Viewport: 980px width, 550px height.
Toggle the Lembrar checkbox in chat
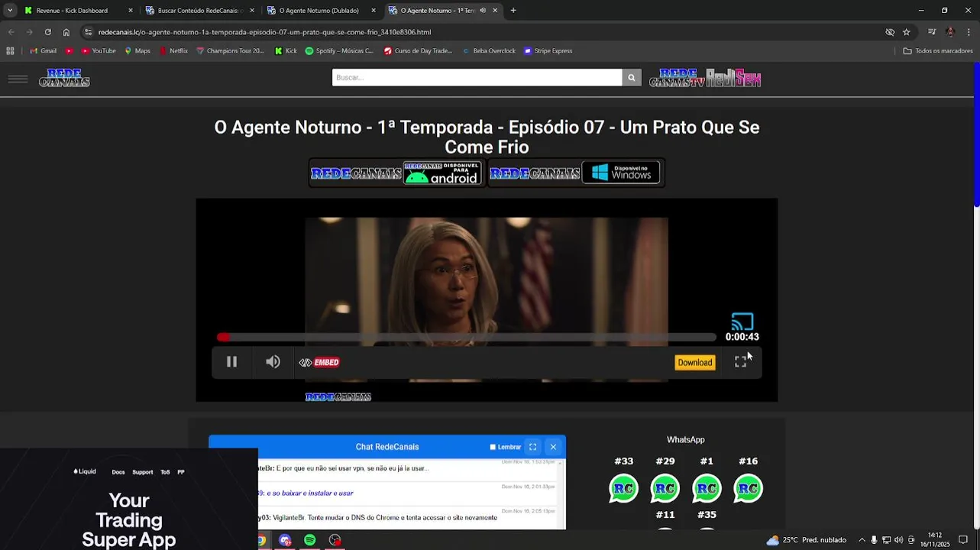click(x=493, y=447)
